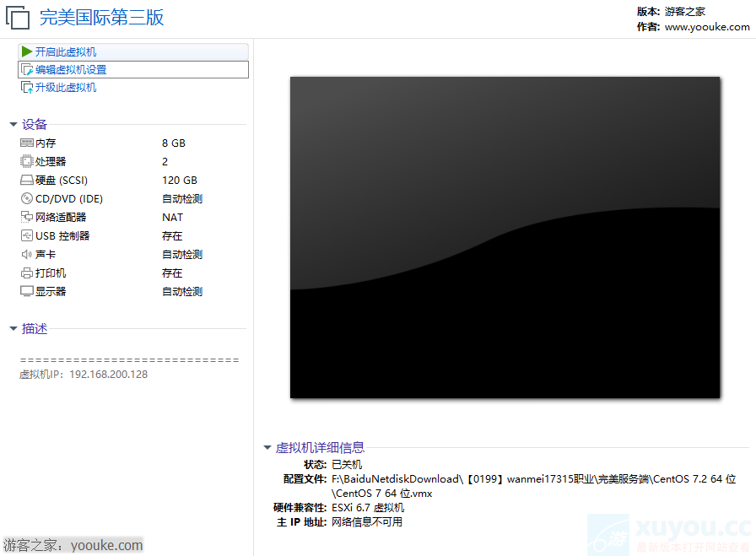Select the display (显示器) monitor icon
This screenshot has width=756, height=556.
pos(27,292)
